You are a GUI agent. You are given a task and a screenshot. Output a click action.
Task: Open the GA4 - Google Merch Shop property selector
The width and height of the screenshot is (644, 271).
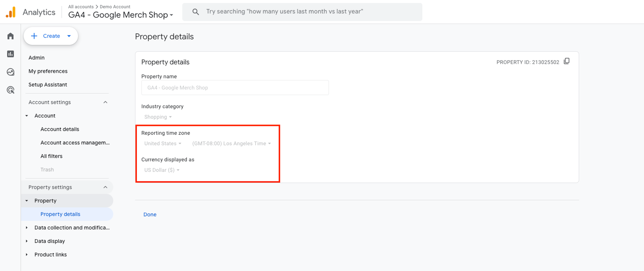pyautogui.click(x=121, y=15)
